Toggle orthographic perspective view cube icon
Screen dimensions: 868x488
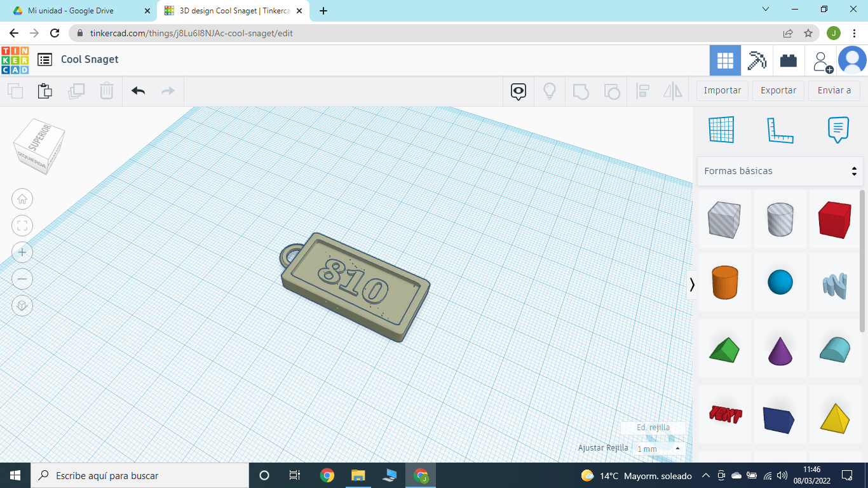22,306
